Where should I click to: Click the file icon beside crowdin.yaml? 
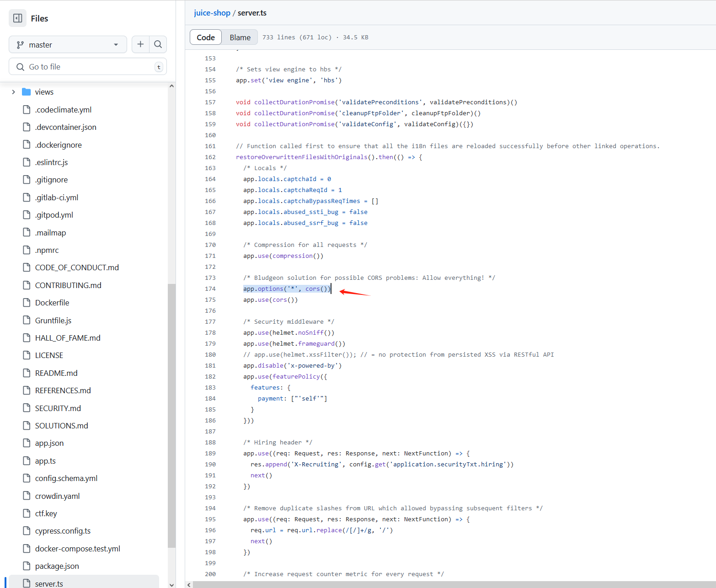[x=27, y=496]
